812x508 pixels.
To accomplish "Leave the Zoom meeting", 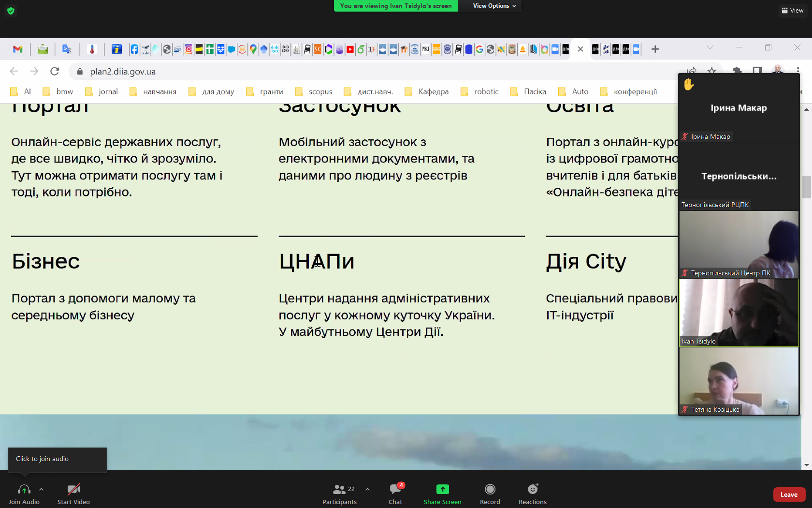I will [789, 494].
